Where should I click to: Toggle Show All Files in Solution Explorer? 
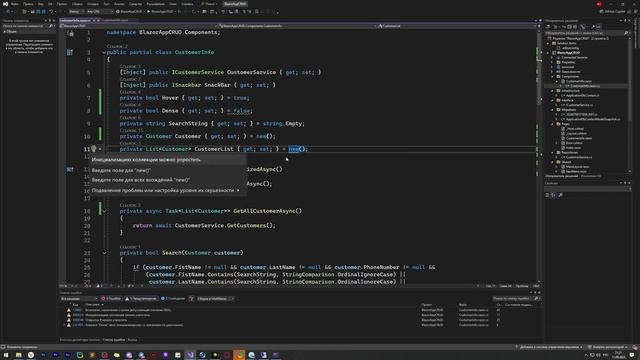[575, 27]
